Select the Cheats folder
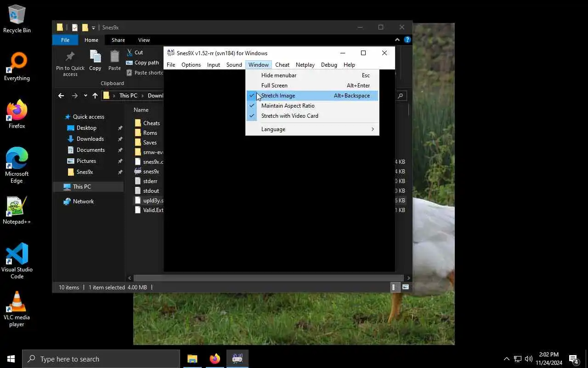 pos(147,123)
